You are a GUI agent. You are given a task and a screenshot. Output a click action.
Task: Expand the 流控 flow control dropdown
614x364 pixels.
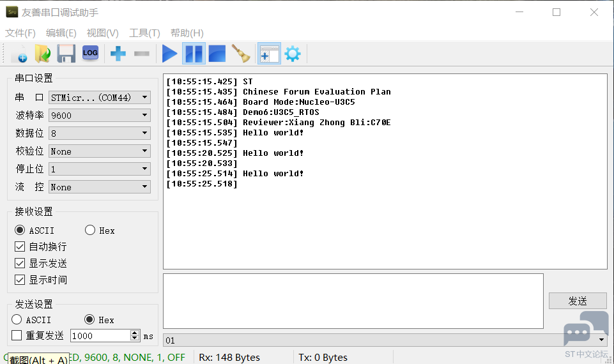(100, 187)
